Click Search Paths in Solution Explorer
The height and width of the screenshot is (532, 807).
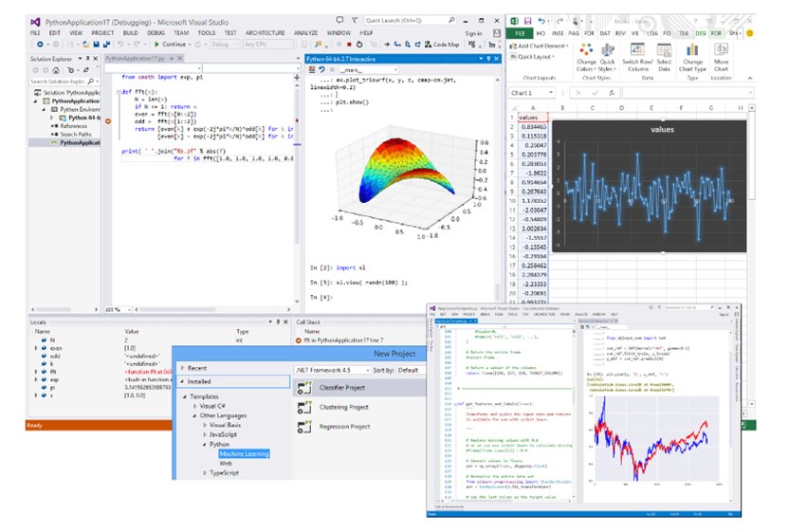[76, 135]
